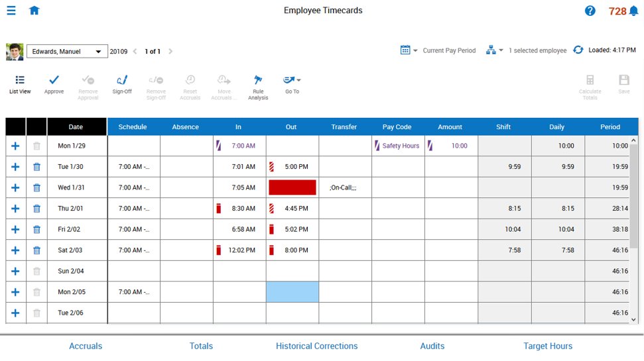Switch to the Audits tab

tap(432, 346)
